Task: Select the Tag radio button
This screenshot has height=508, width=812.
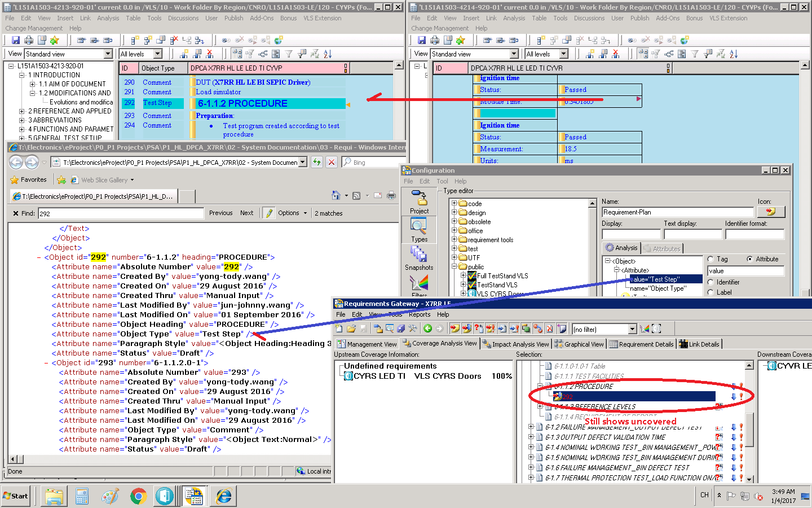Action: coord(710,259)
